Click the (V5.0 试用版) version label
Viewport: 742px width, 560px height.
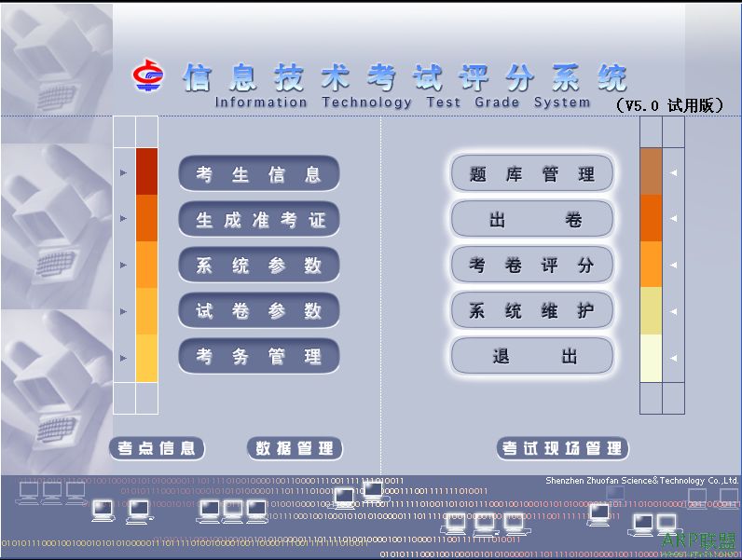669,105
